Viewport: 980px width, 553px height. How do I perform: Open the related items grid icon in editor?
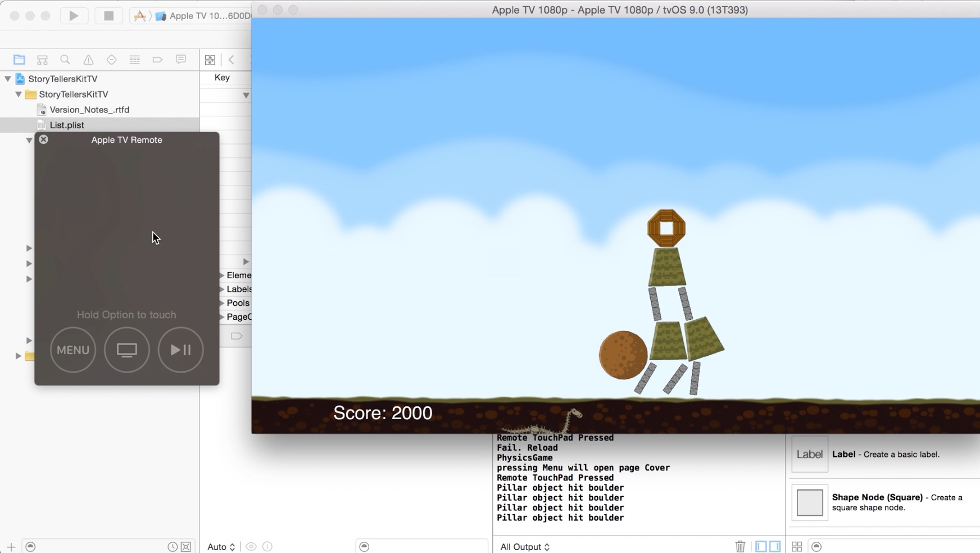pyautogui.click(x=210, y=60)
